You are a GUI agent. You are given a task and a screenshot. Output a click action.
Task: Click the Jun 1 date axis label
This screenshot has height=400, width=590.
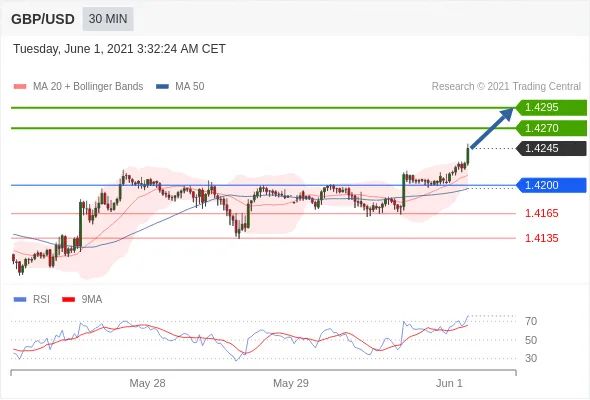449,383
